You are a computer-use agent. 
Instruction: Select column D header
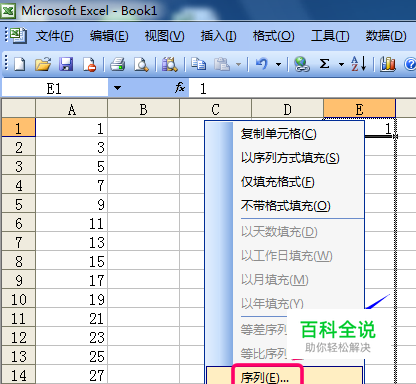(287, 109)
